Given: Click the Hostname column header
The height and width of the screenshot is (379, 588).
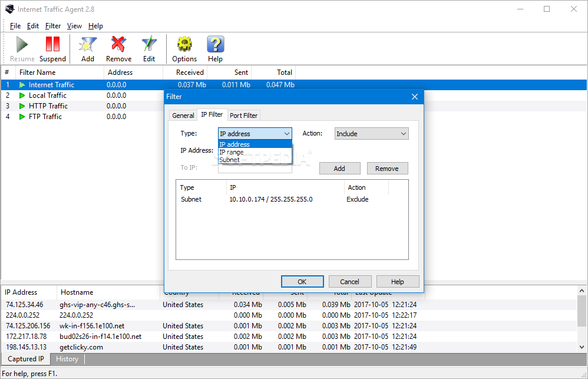Looking at the screenshot, I should 108,292.
